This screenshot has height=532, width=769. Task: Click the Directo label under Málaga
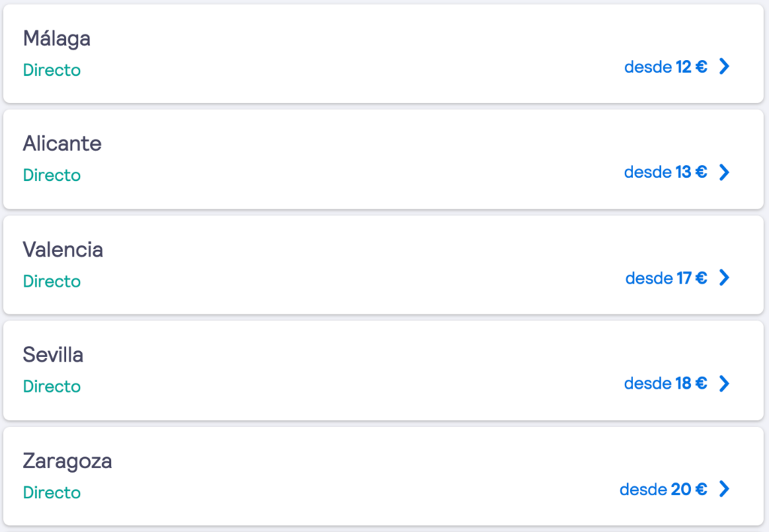click(x=52, y=70)
